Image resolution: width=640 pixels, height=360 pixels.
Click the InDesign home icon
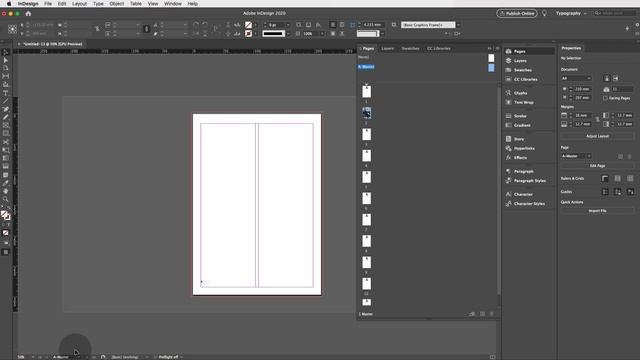28,13
